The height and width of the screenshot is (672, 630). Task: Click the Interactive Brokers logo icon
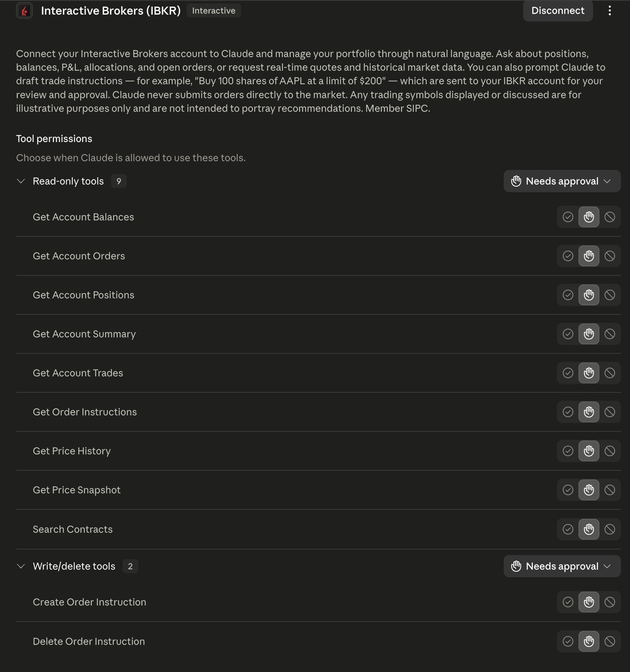[24, 11]
